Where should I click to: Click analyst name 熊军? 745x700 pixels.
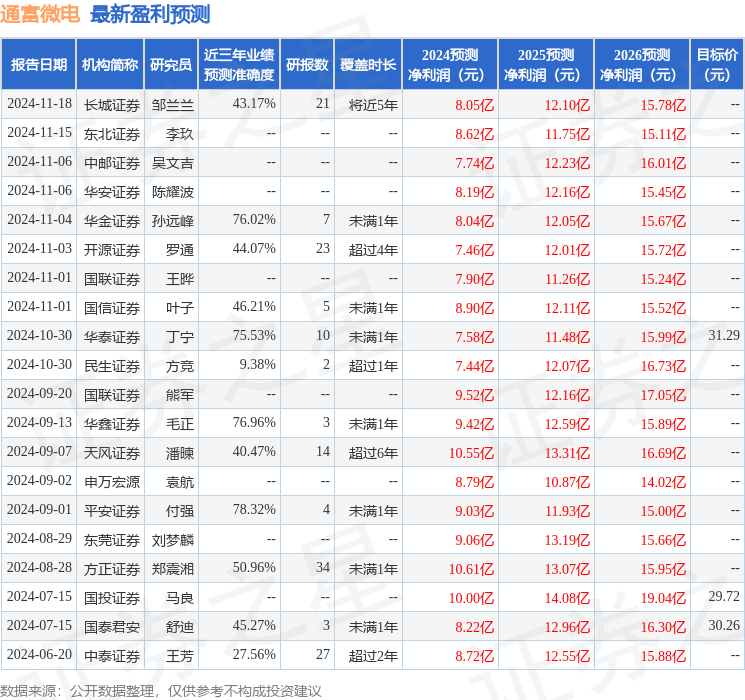coord(180,395)
